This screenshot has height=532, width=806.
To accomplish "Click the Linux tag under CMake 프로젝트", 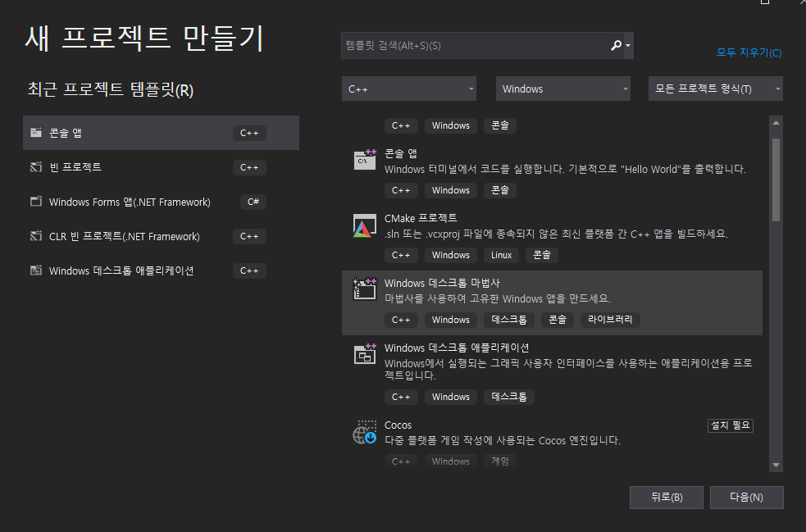I will (x=501, y=255).
